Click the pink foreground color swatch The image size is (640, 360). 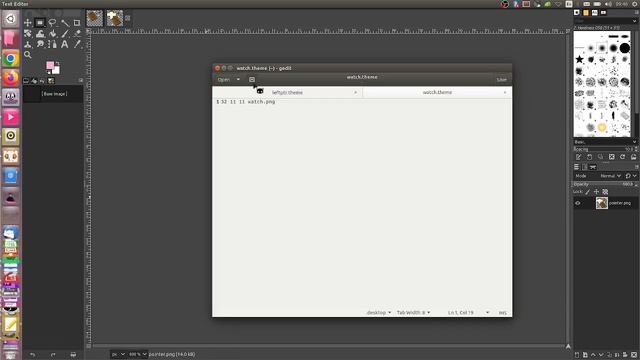[x=50, y=65]
